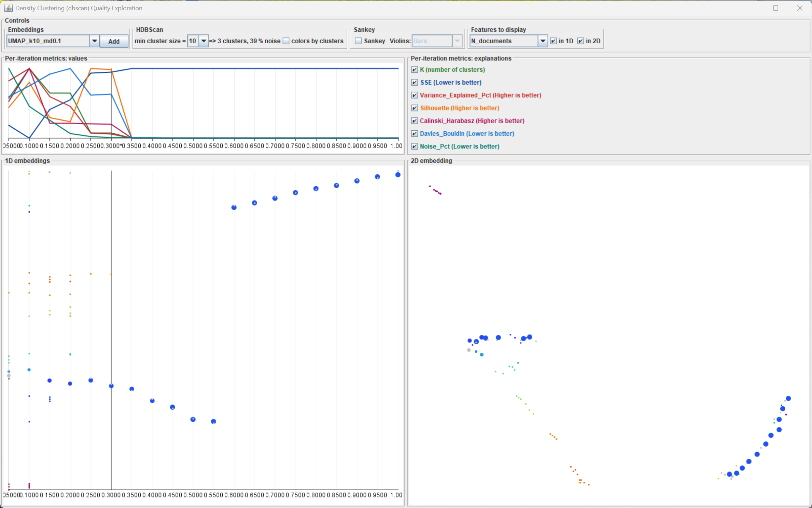Screen dimensions: 812x508
Task: Enable colors by clusters checkbox
Action: 286,41
